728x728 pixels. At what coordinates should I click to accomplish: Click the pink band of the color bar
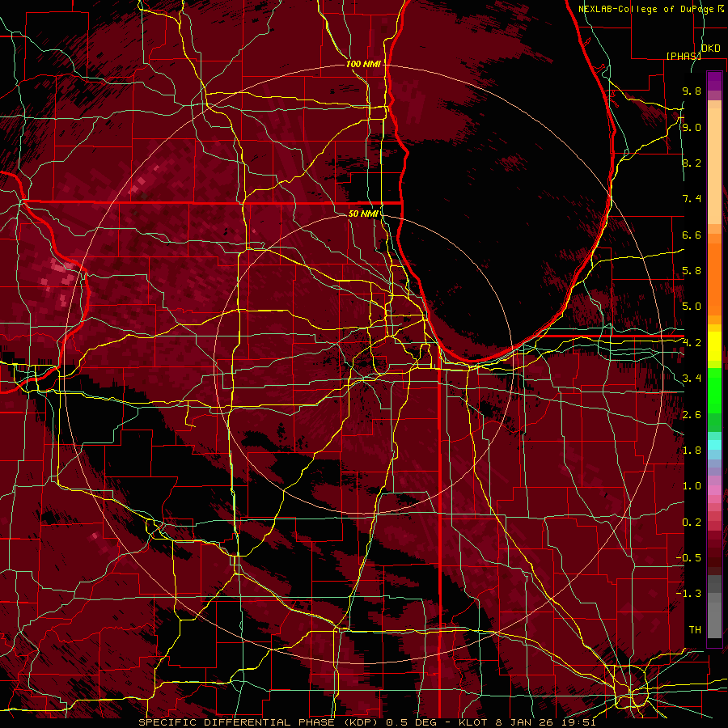coord(714,490)
